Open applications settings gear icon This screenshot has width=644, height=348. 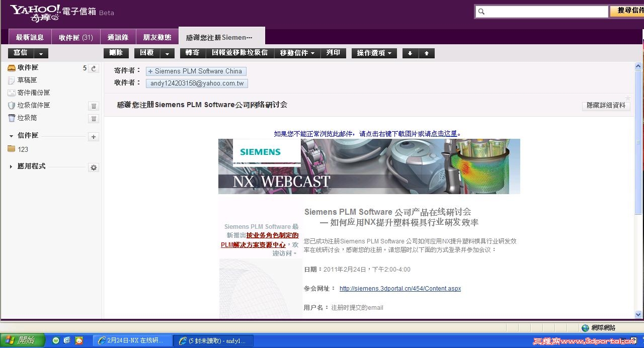[x=94, y=167]
